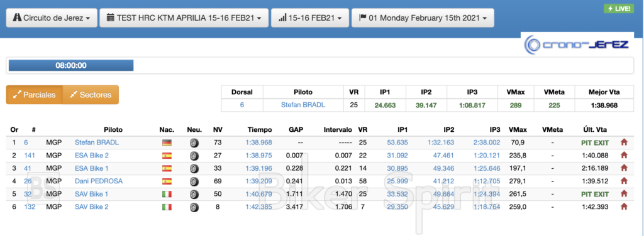This screenshot has width=644, height=236.
Task: Click German flag in Stefan BRADL row
Action: 167,143
